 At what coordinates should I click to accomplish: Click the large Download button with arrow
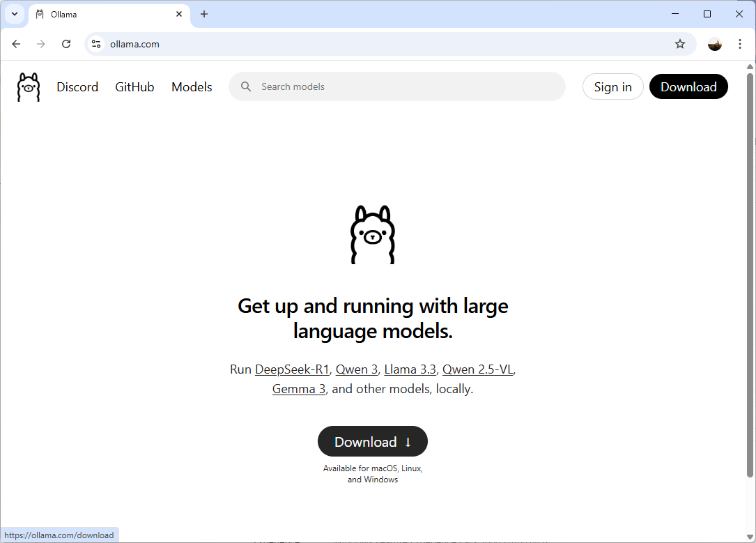(x=373, y=441)
